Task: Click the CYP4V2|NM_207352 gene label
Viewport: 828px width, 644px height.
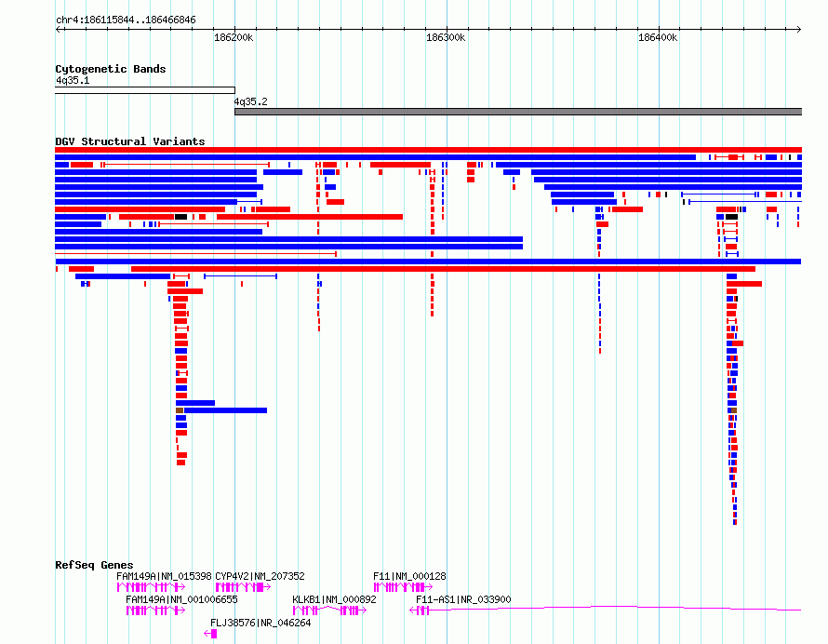Action: coord(260,576)
